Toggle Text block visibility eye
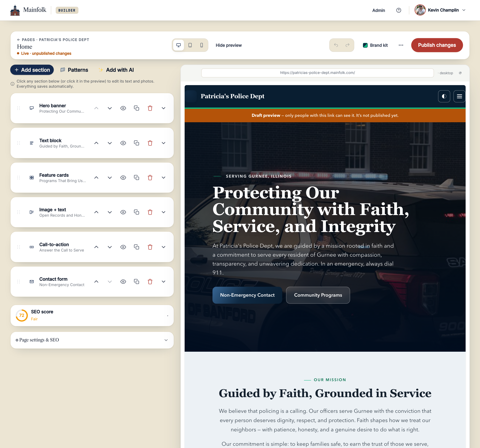The height and width of the screenshot is (448, 480). click(x=123, y=143)
